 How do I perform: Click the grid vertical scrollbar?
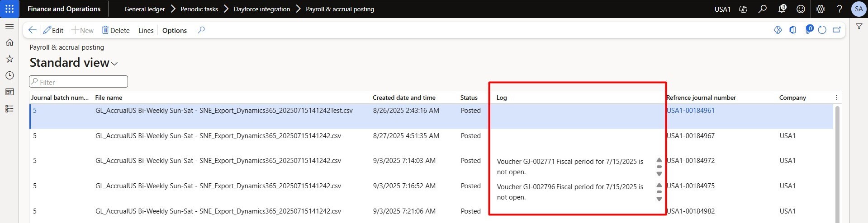tap(837, 164)
